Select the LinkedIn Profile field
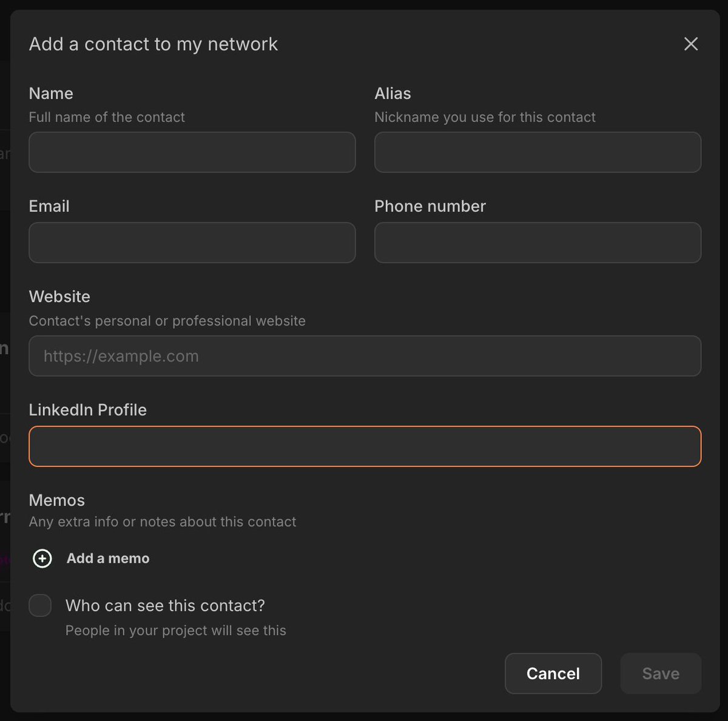728x721 pixels. (x=365, y=446)
